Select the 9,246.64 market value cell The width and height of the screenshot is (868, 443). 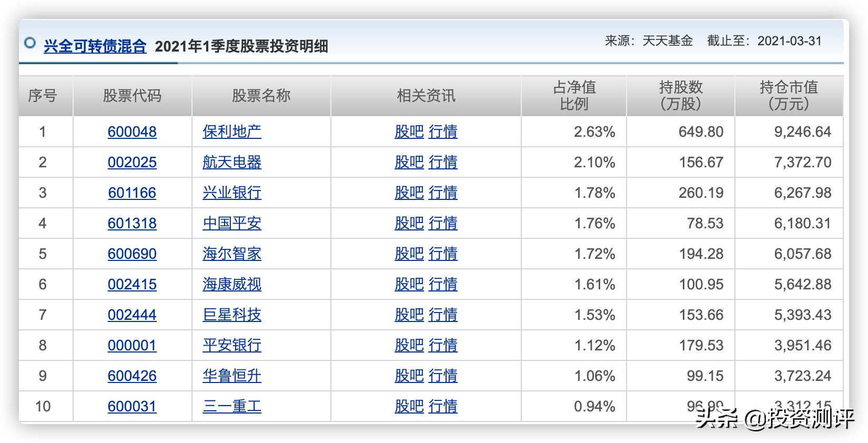tap(789, 132)
